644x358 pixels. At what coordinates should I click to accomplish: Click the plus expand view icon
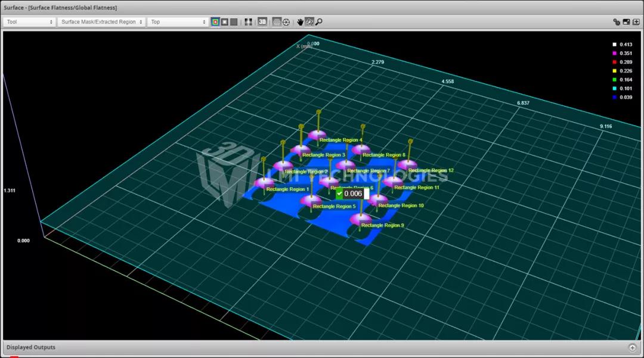[636, 21]
